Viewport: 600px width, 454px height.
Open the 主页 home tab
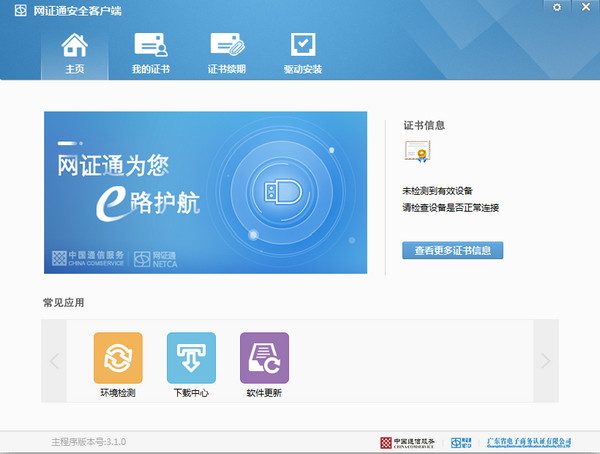point(74,53)
